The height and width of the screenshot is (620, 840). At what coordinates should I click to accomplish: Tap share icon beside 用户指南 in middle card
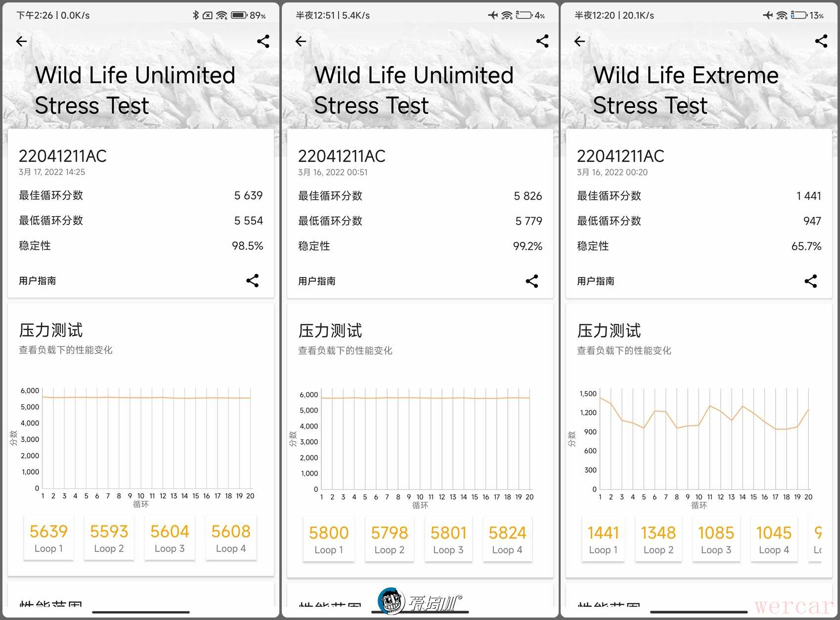(532, 281)
